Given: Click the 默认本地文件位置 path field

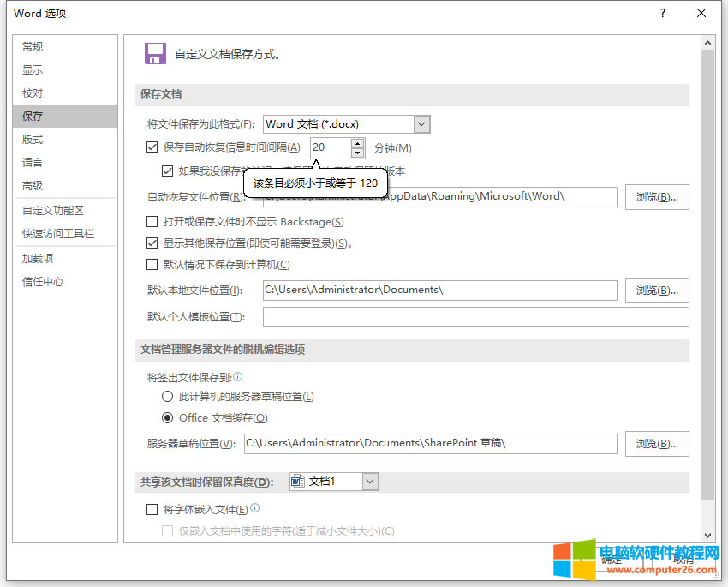Looking at the screenshot, I should coord(439,291).
